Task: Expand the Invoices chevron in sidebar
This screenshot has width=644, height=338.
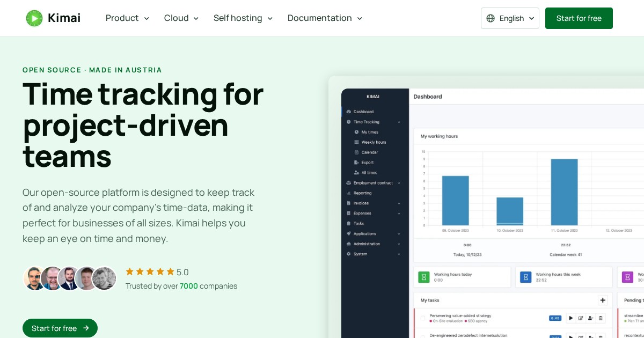Action: [x=399, y=203]
